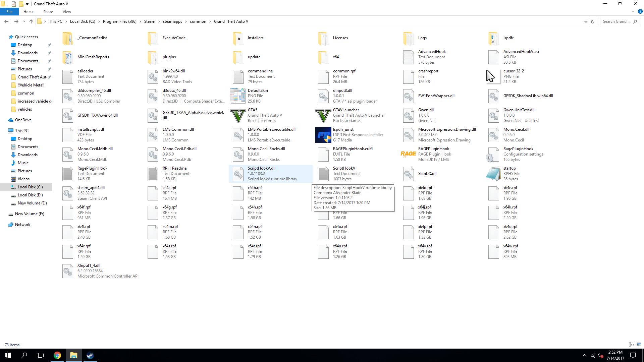Click the refresh button in address bar
This screenshot has height=362, width=644.
pyautogui.click(x=593, y=21)
